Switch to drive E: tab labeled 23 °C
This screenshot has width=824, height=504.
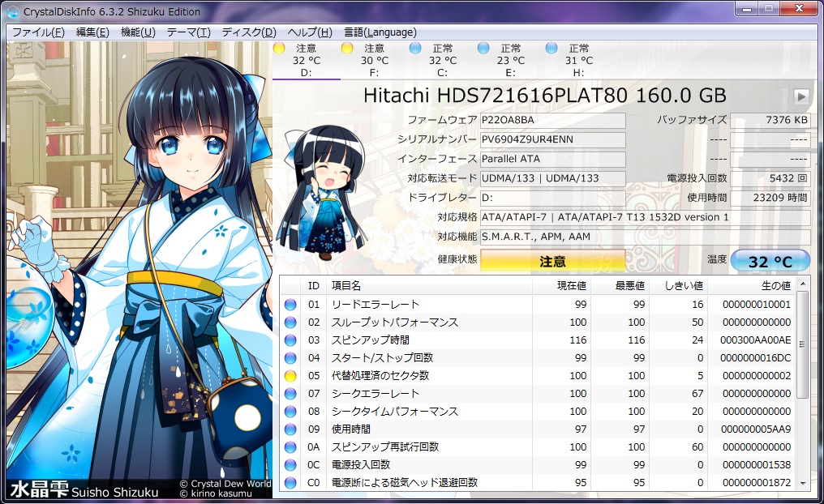[511, 61]
